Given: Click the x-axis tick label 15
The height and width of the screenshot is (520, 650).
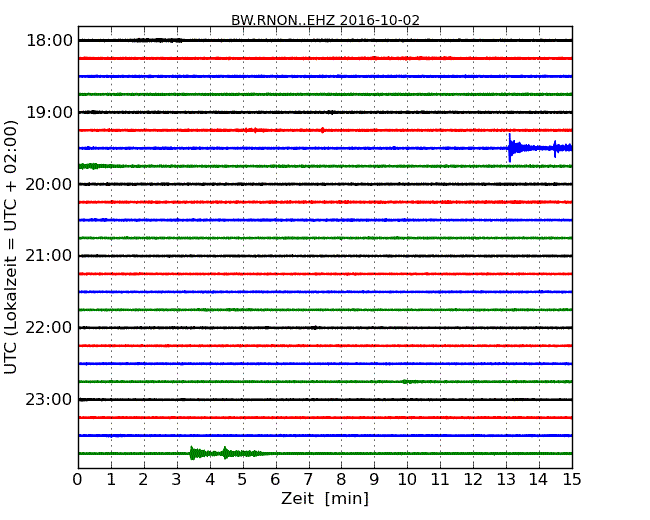Looking at the screenshot, I should click(572, 480).
